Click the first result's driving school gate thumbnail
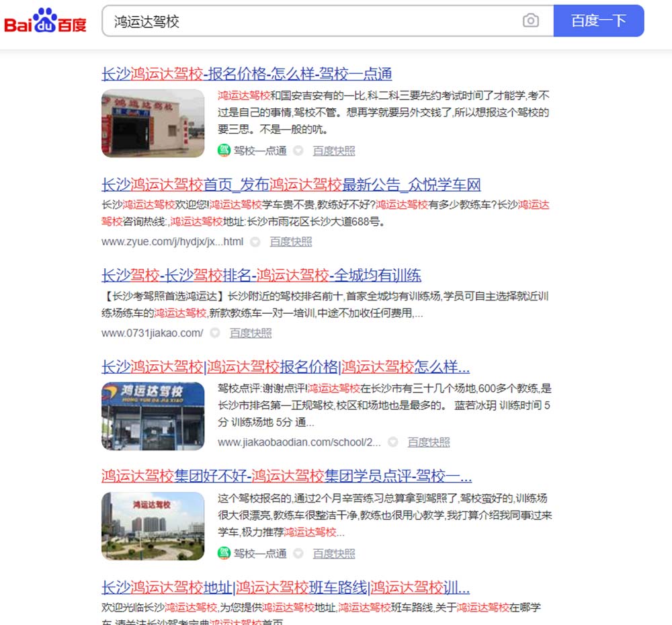This screenshot has width=672, height=625. point(153,124)
